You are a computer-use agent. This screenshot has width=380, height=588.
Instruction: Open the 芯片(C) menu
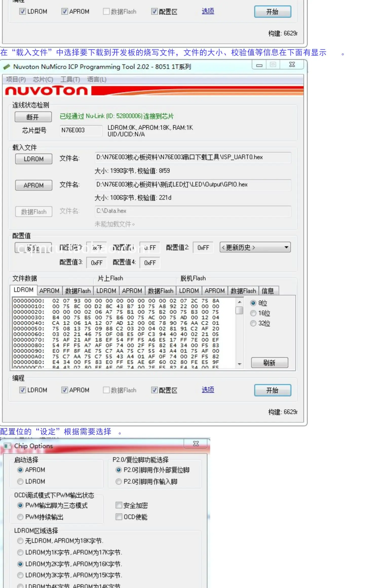(43, 80)
